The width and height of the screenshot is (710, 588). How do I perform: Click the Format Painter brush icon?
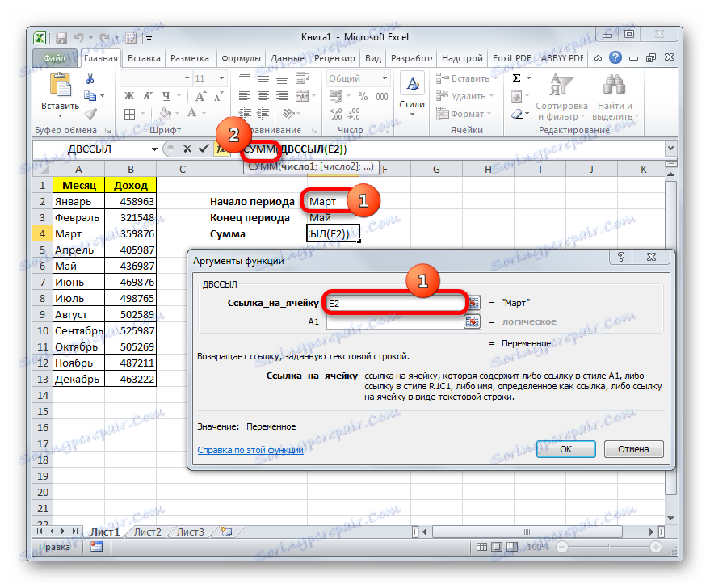click(x=91, y=113)
